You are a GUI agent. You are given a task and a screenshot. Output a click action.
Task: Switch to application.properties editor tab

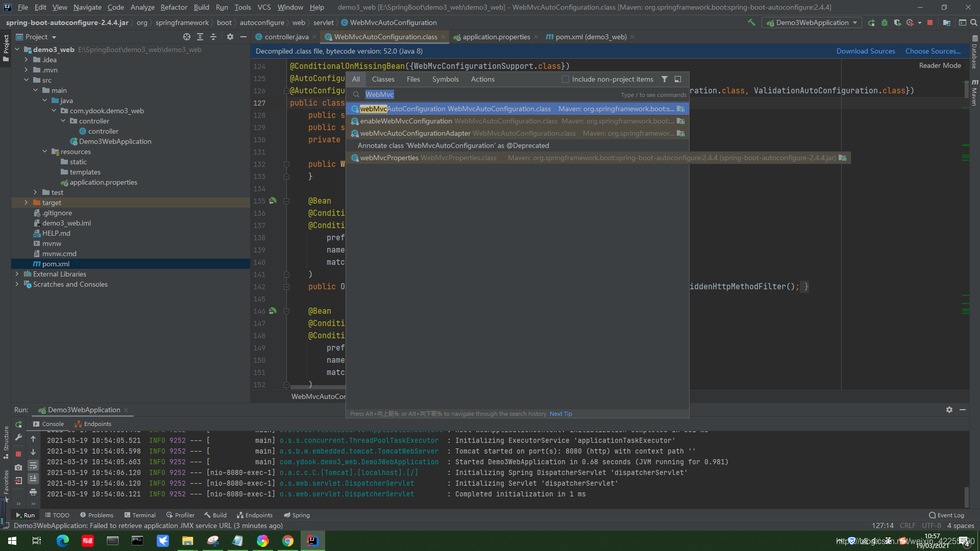[496, 37]
